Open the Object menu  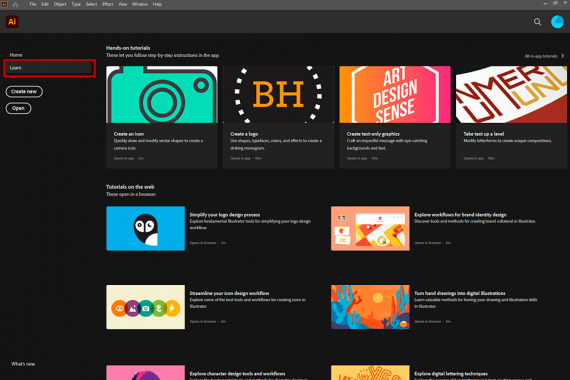[60, 4]
